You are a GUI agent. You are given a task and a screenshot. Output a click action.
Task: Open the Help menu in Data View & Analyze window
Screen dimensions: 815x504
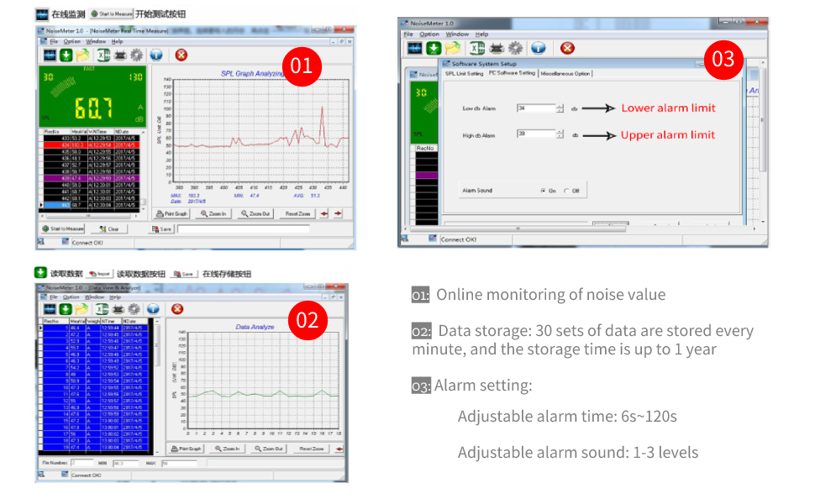tap(115, 297)
